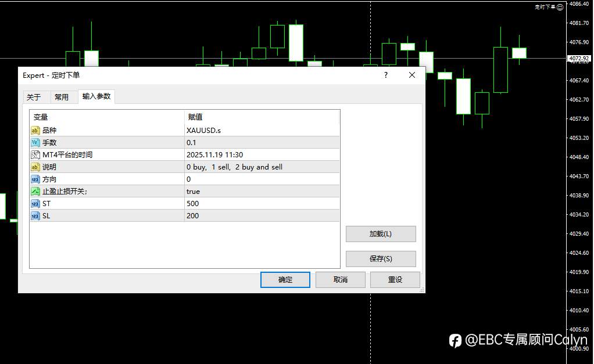594x364 pixels.
Task: Click the integer icon beside ST
Action: pos(35,204)
